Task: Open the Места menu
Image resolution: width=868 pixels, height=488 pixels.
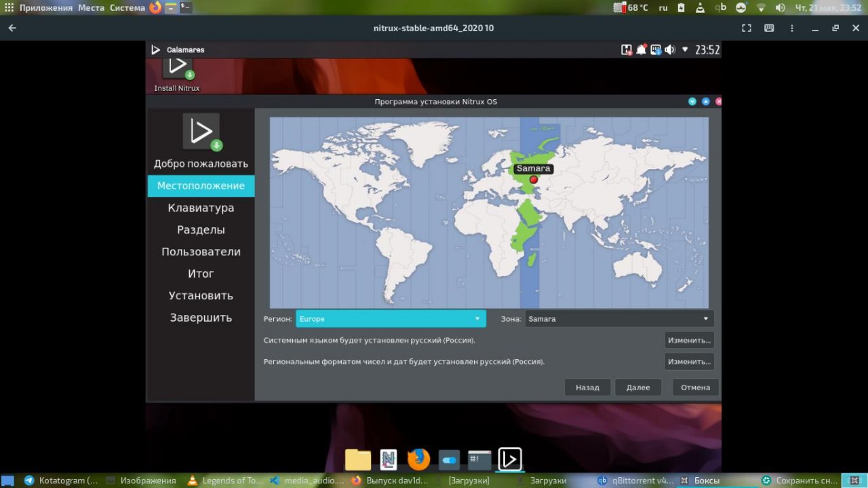Action: (x=91, y=7)
